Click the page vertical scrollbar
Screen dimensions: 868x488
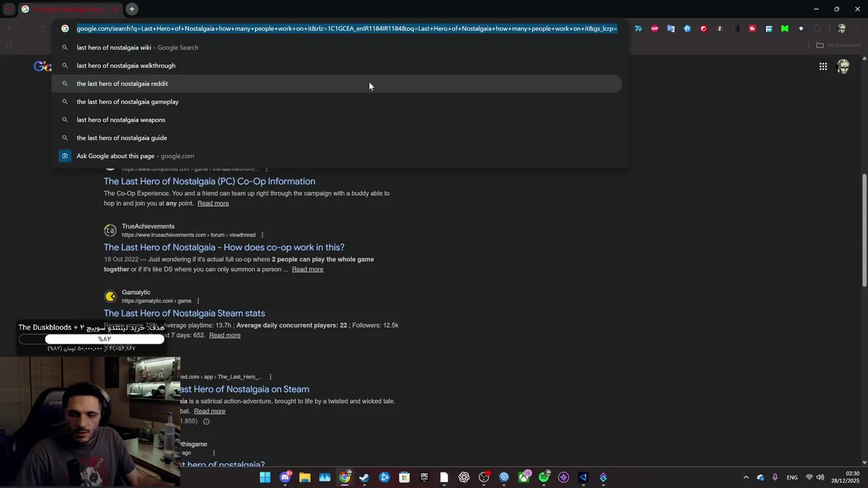coord(864,230)
